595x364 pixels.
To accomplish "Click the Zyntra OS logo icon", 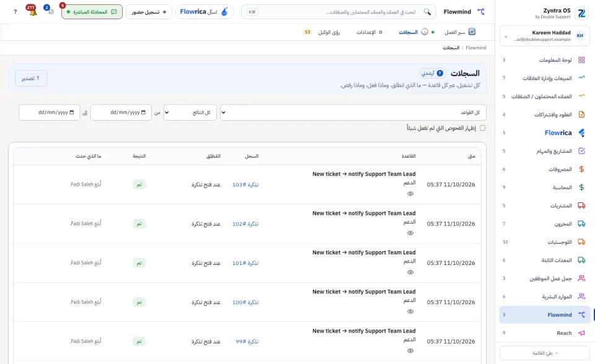I will pos(581,13).
